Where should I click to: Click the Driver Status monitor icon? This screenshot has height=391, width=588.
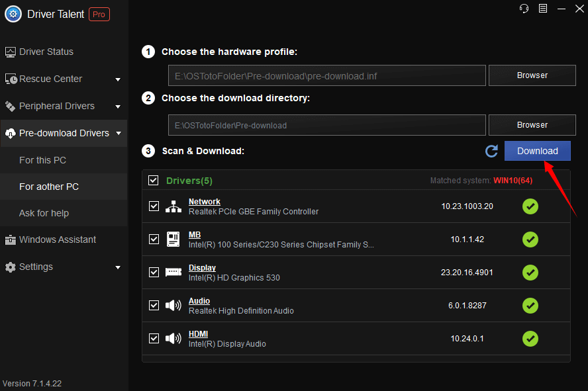tap(10, 52)
